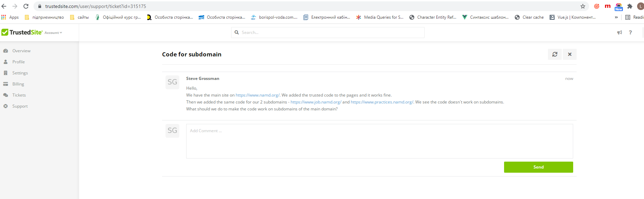This screenshot has height=199, width=644.
Task: Open the announcements megaphone icon
Action: click(619, 33)
